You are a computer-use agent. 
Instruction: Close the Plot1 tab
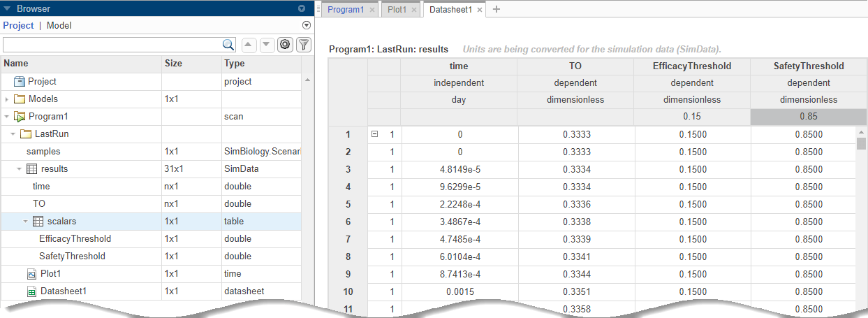point(414,10)
